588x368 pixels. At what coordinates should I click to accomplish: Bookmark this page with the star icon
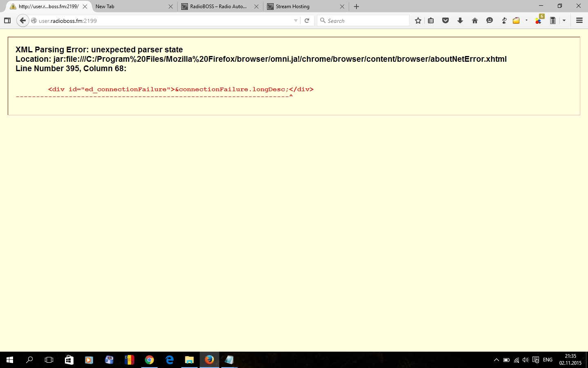(418, 21)
